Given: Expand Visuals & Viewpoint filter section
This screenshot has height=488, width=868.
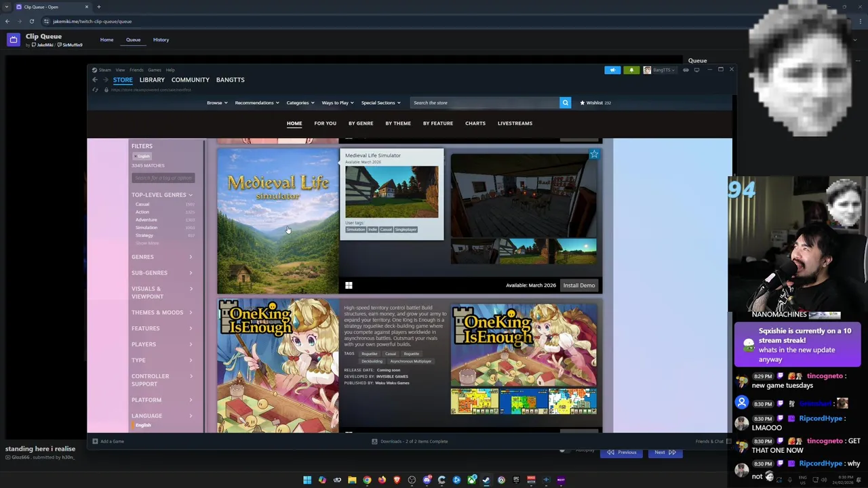Looking at the screenshot, I should click(161, 293).
